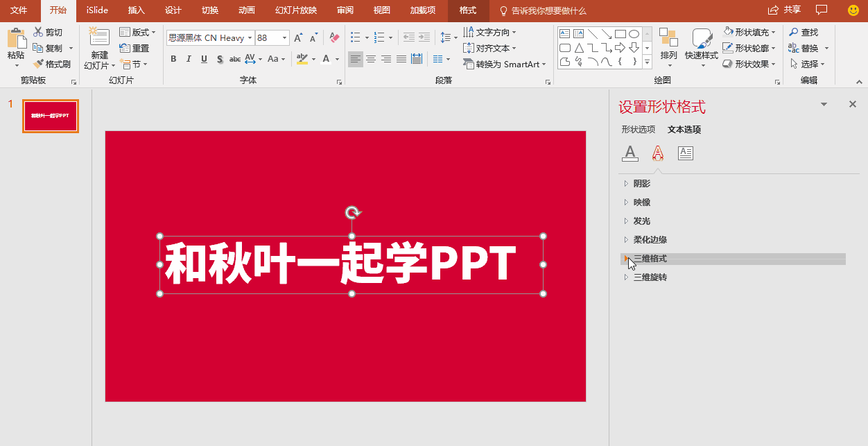
Task: Click the 共享 share button
Action: point(784,10)
